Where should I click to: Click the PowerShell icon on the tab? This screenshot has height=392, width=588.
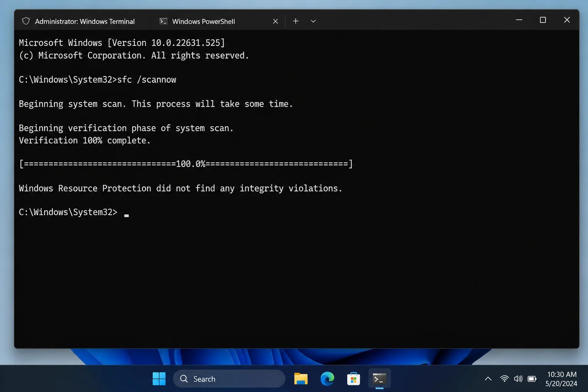point(163,21)
